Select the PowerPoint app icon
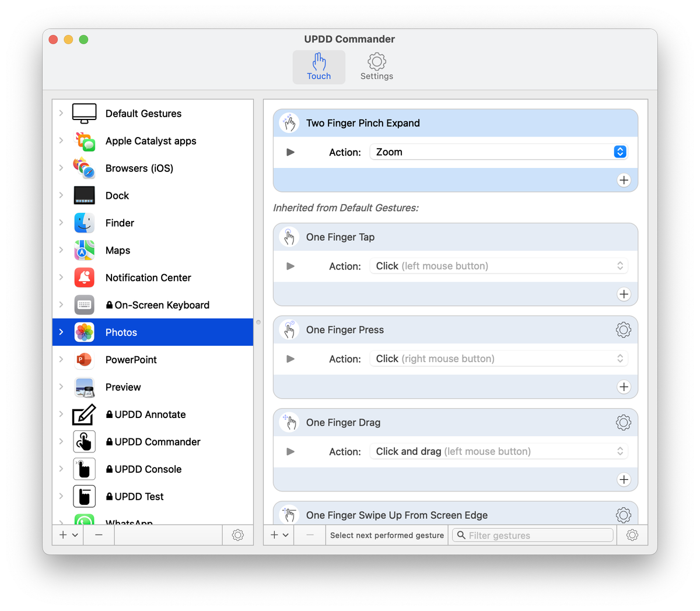Screen dimensions: 700x611 84,360
